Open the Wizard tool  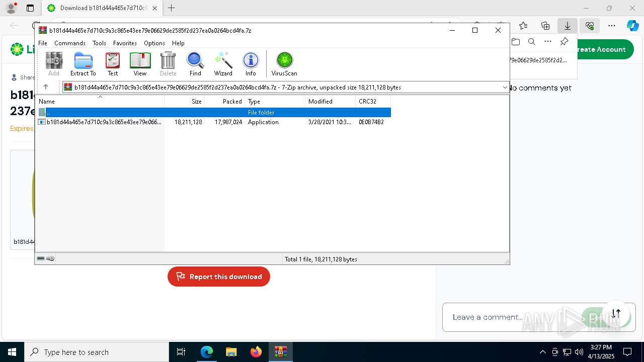click(x=223, y=64)
